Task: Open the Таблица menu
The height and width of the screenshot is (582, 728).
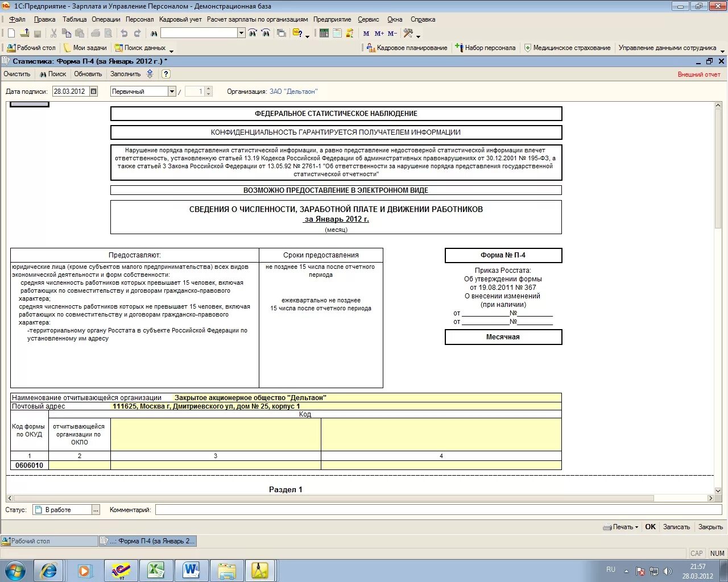Action: tap(75, 19)
